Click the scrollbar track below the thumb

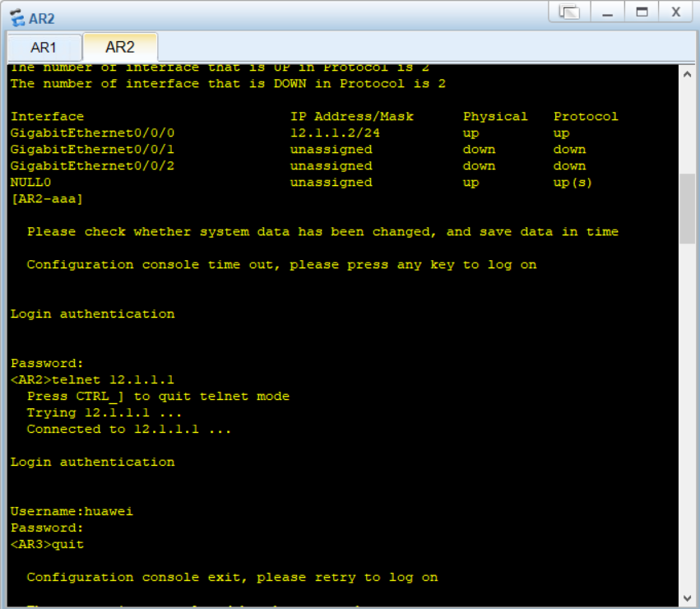[x=687, y=411]
